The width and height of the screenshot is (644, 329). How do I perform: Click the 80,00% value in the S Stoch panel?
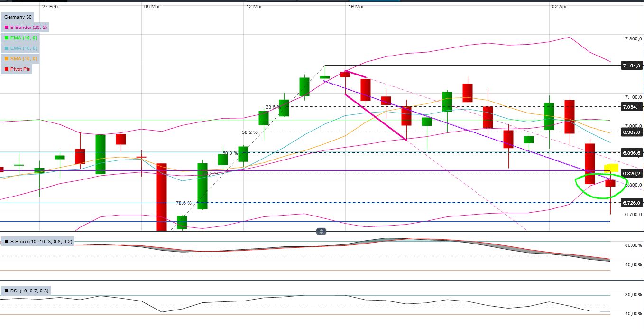633,245
